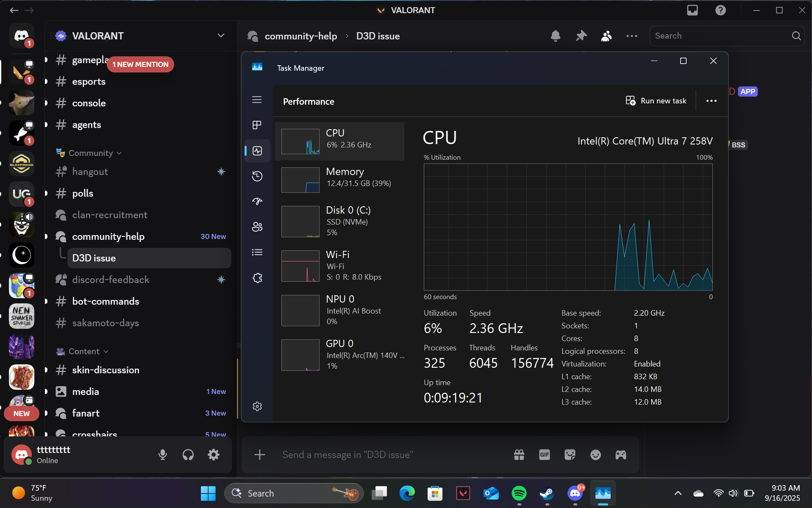
Task: Select the GPU 0 performance item
Action: [x=340, y=355]
